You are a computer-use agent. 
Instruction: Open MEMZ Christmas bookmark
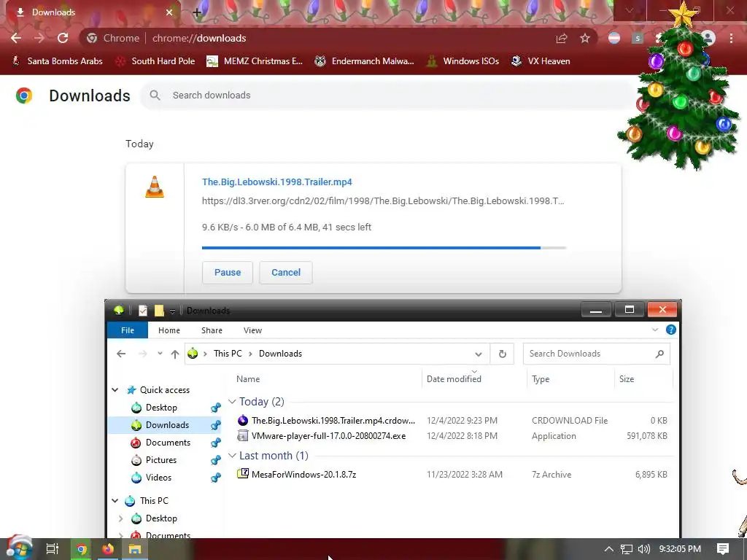(255, 61)
